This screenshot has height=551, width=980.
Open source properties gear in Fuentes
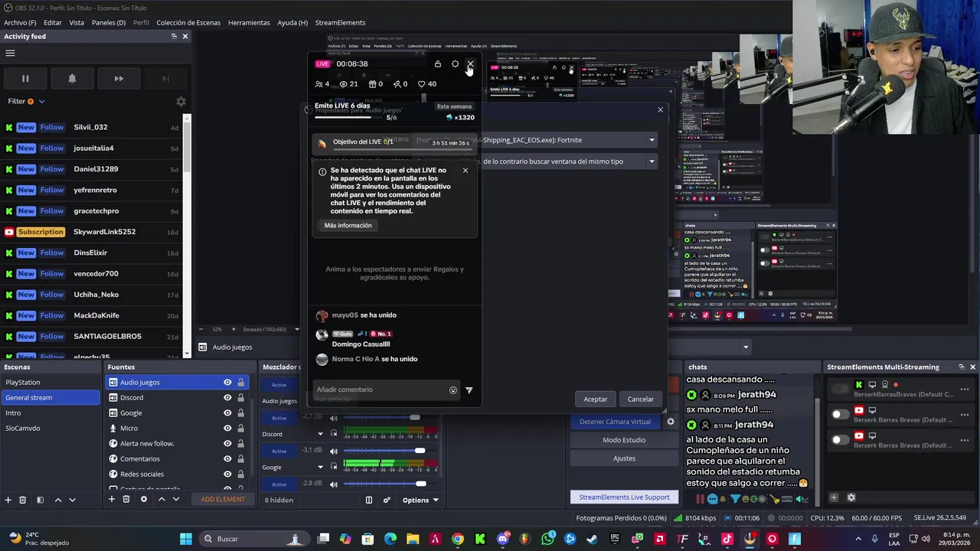pyautogui.click(x=143, y=499)
